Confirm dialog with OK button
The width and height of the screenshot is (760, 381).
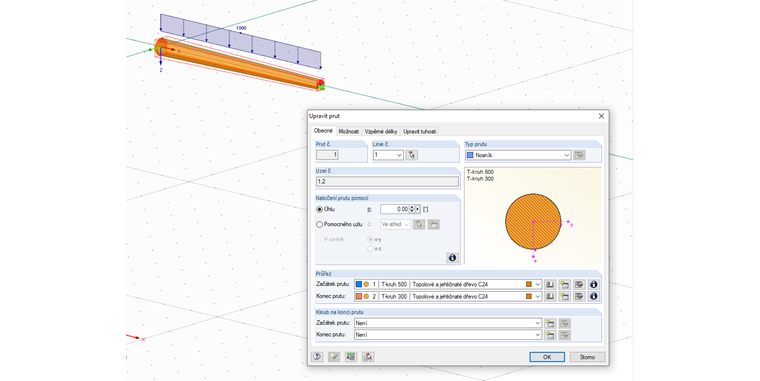click(547, 357)
